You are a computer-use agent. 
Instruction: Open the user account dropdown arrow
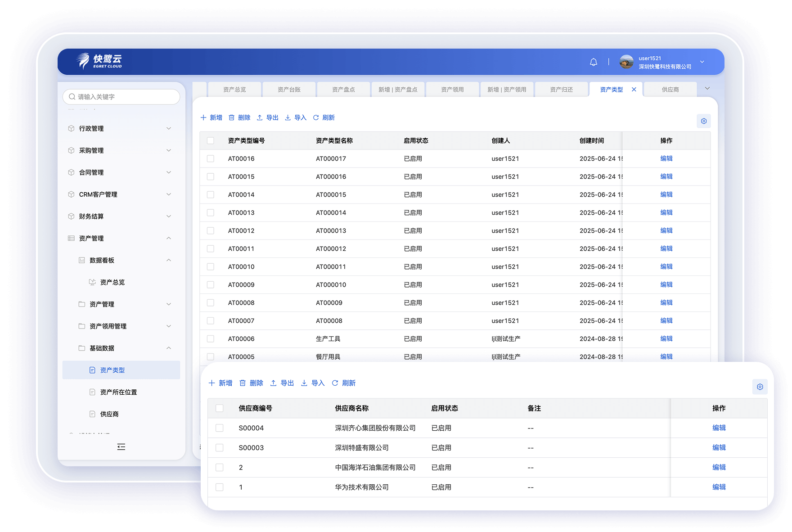702,62
